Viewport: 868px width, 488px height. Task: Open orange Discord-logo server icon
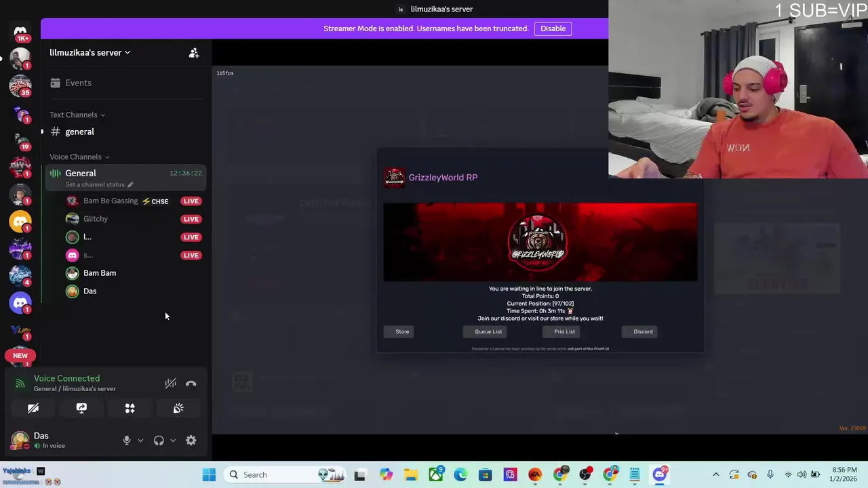(x=20, y=221)
